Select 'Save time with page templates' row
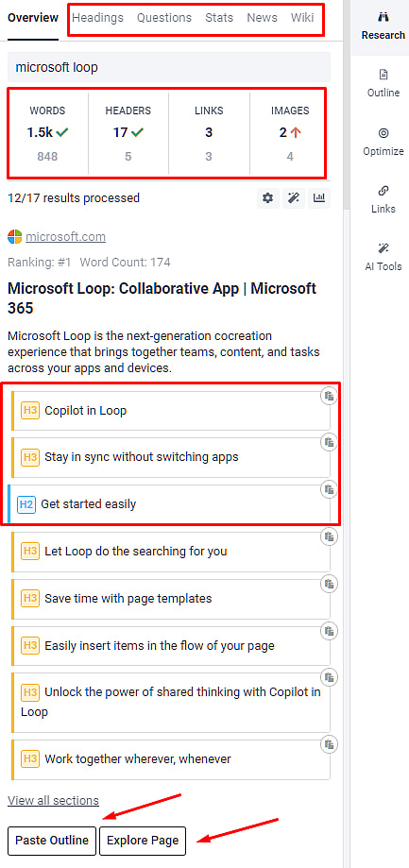The width and height of the screenshot is (409, 868). point(170,599)
